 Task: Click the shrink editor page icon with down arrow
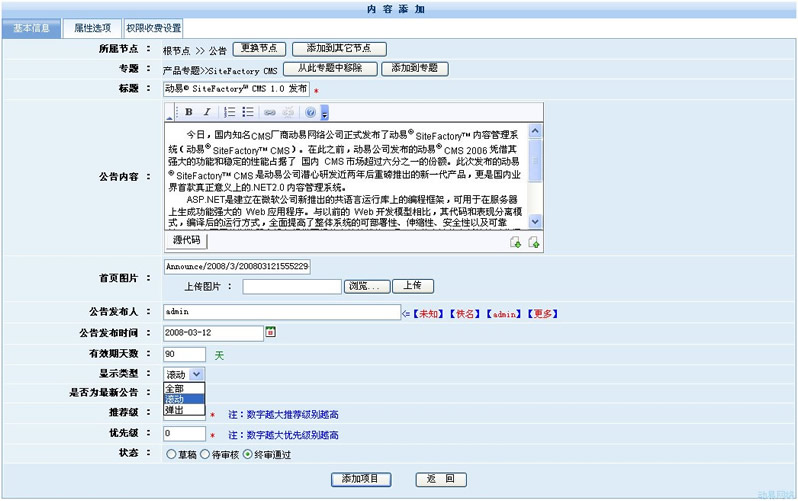click(516, 242)
